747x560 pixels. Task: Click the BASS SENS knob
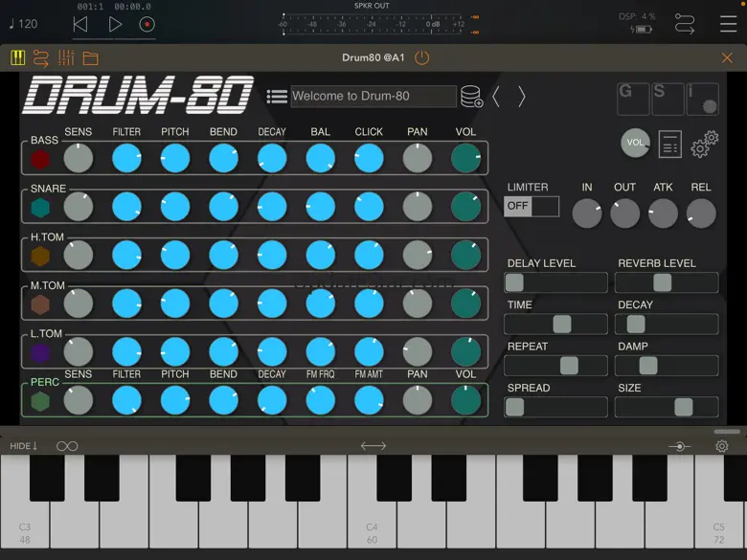[79, 158]
